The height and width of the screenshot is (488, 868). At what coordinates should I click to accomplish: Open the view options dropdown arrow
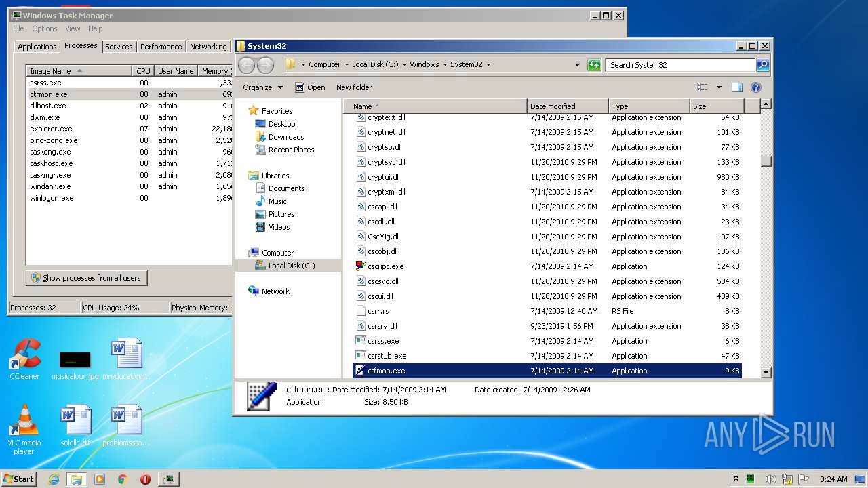719,87
